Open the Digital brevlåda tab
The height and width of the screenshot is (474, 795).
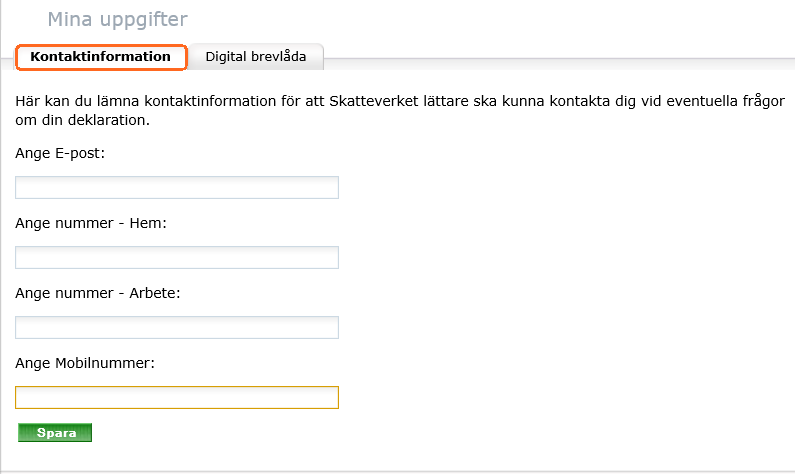pos(256,57)
